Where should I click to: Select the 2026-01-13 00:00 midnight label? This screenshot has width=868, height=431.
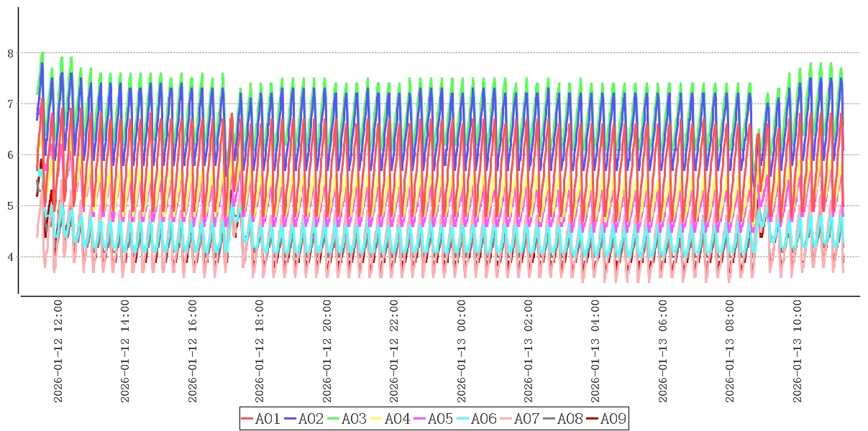point(461,351)
